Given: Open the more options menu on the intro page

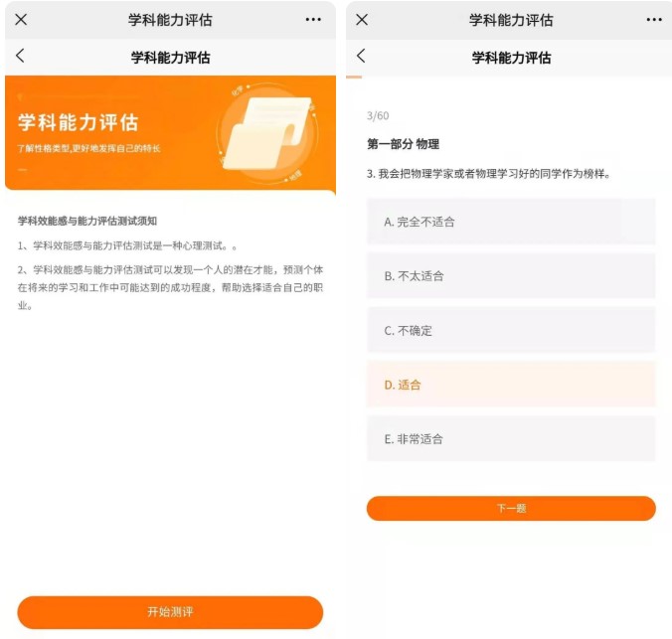Looking at the screenshot, I should click(x=313, y=20).
